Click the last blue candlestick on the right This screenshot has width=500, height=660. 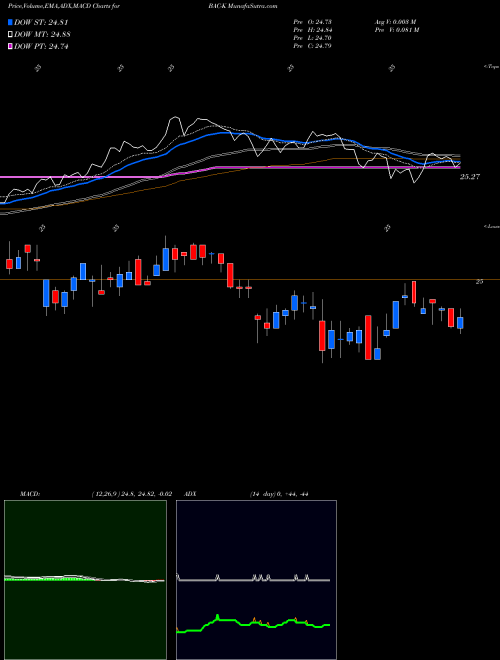[x=460, y=321]
